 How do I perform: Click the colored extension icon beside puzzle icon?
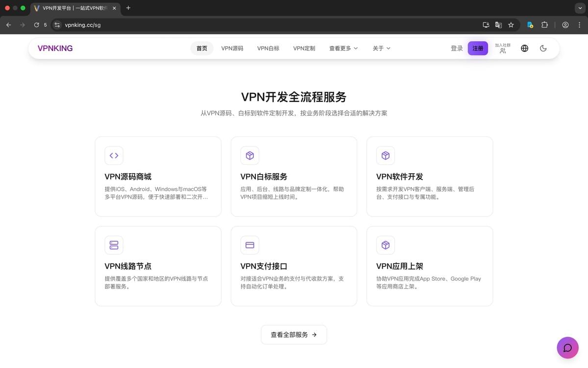530,25
